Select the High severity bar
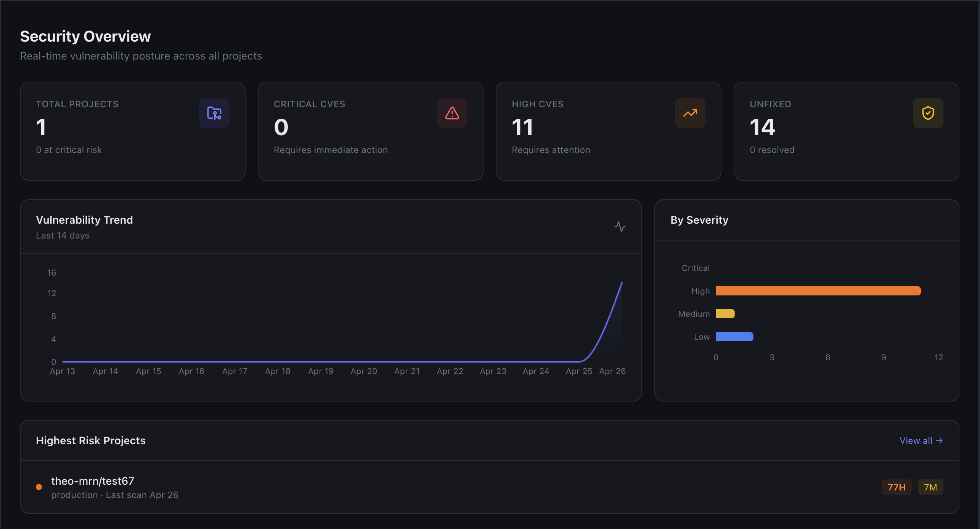 [x=818, y=290]
